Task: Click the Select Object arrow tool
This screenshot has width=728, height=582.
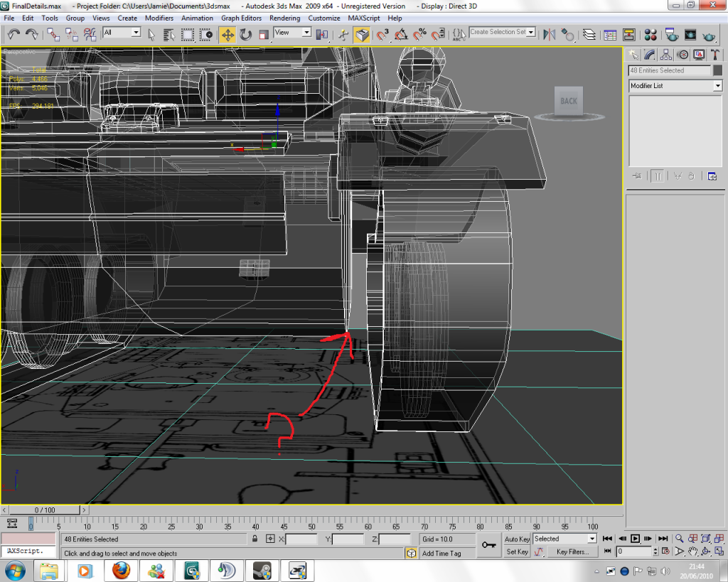Action: 151,34
